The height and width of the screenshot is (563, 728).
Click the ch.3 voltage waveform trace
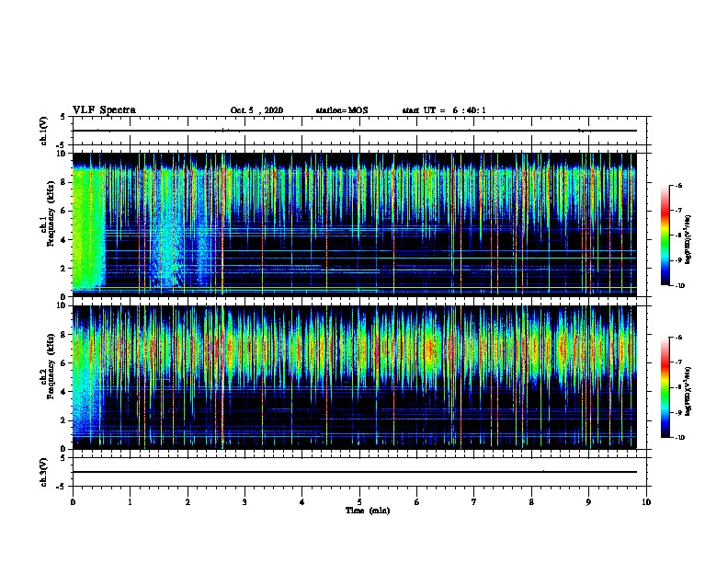(x=355, y=472)
